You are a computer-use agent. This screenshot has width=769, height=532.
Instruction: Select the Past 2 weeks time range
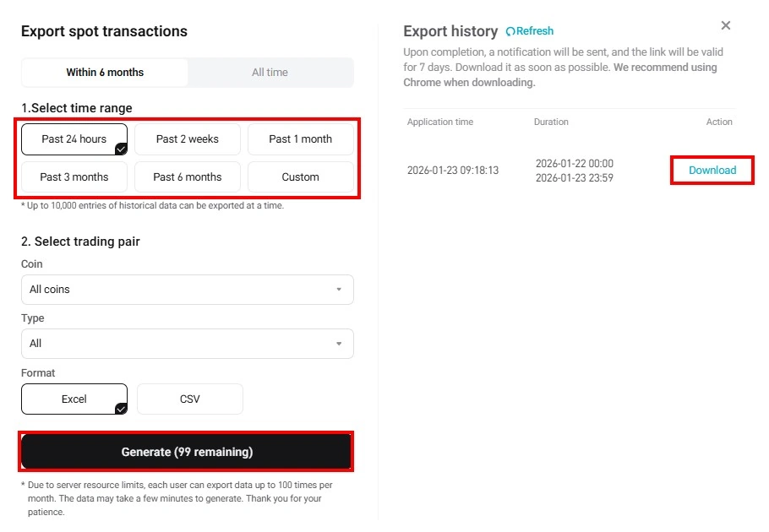tap(188, 139)
